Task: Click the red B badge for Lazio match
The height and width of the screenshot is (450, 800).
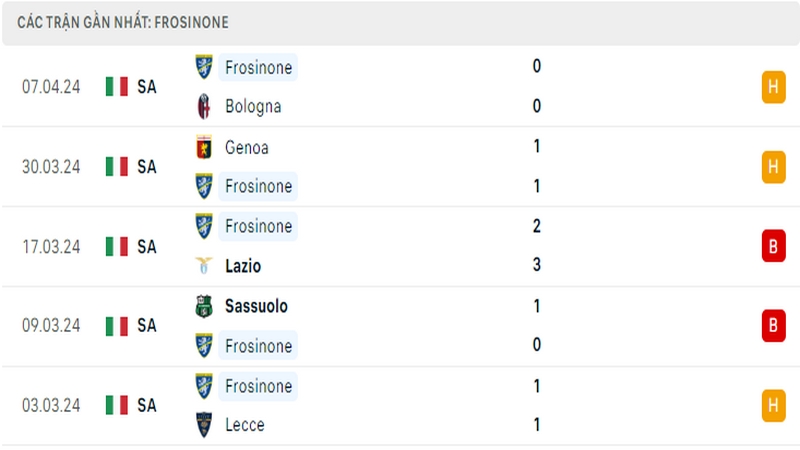Action: pos(773,246)
